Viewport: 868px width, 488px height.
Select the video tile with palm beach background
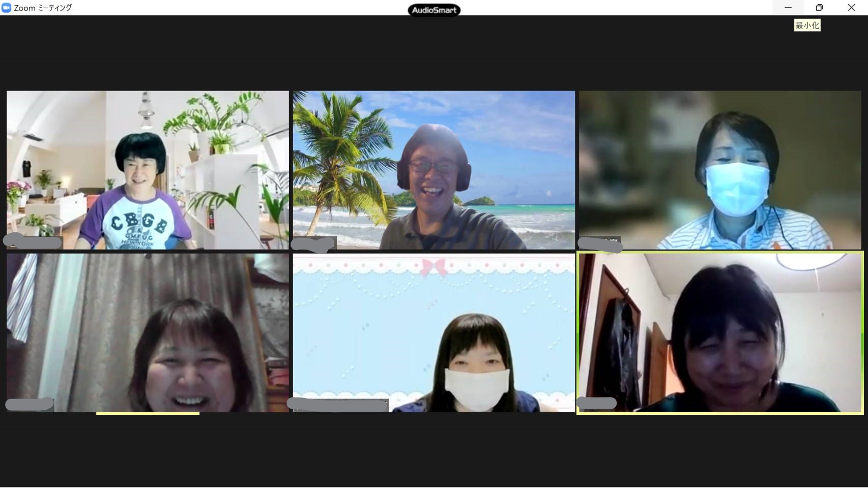pos(434,170)
